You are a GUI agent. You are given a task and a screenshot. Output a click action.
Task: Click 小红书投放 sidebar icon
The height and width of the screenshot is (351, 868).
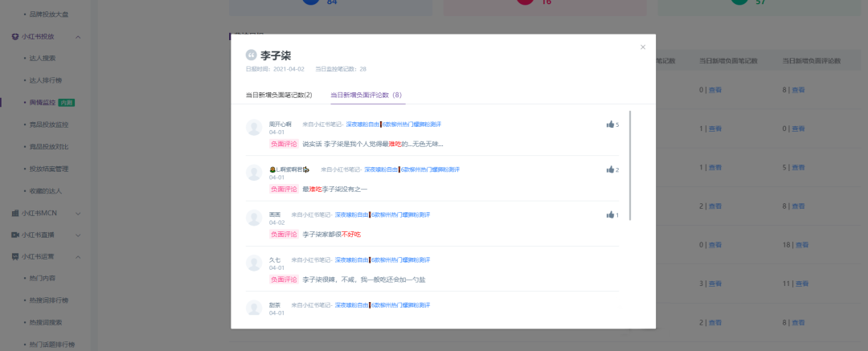(x=15, y=36)
